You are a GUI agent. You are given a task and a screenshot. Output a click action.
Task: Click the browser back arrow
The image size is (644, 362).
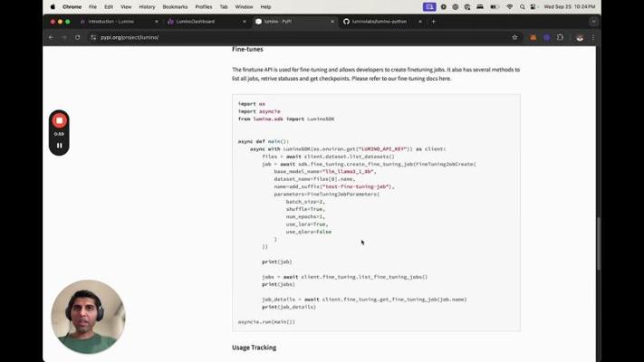click(x=51, y=37)
